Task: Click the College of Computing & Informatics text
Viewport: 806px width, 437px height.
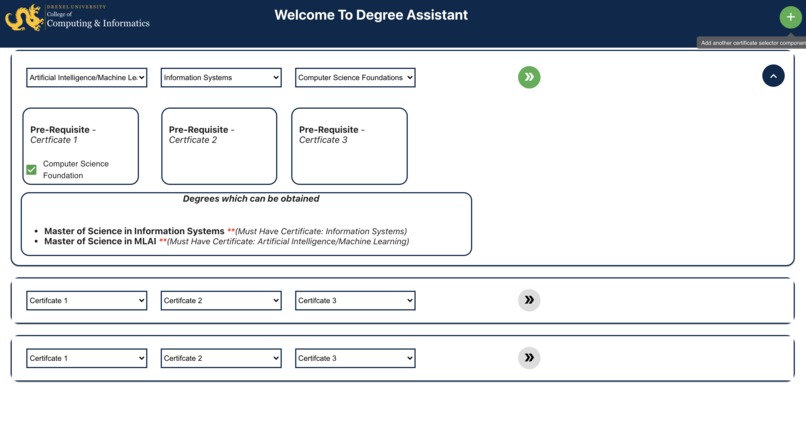Action: 98,20
